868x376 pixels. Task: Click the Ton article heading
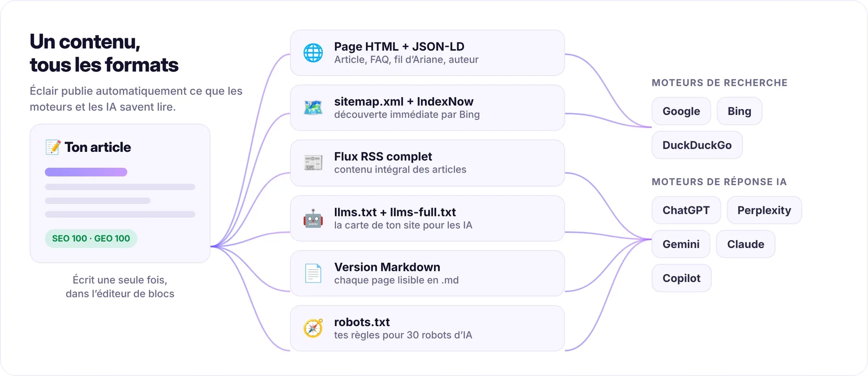click(x=98, y=147)
